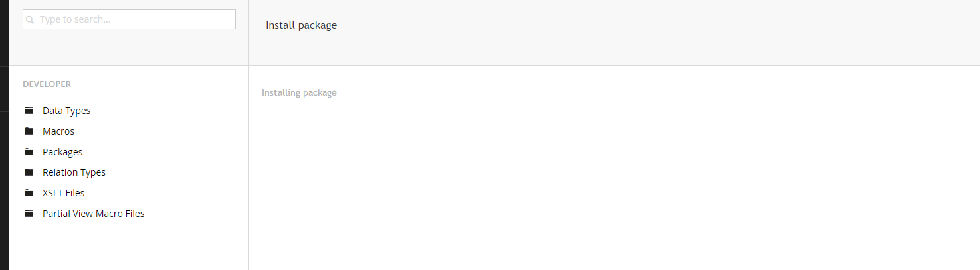Click the Packages folder icon
Image resolution: width=980 pixels, height=270 pixels.
29,152
